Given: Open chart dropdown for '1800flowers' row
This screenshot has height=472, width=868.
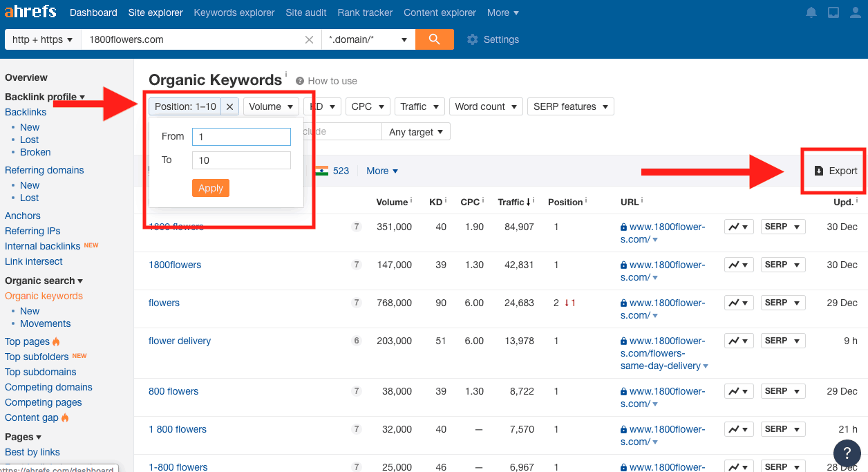Looking at the screenshot, I should (739, 265).
